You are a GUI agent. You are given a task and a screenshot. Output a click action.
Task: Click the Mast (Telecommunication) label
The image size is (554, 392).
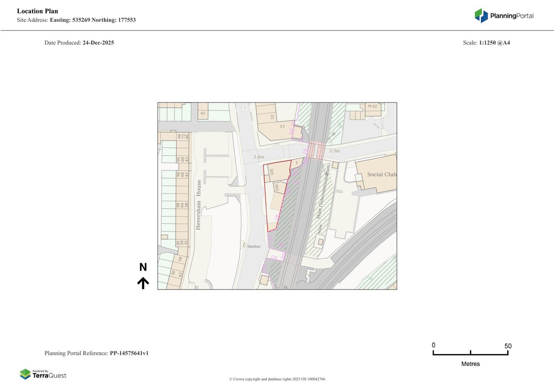tap(323, 191)
